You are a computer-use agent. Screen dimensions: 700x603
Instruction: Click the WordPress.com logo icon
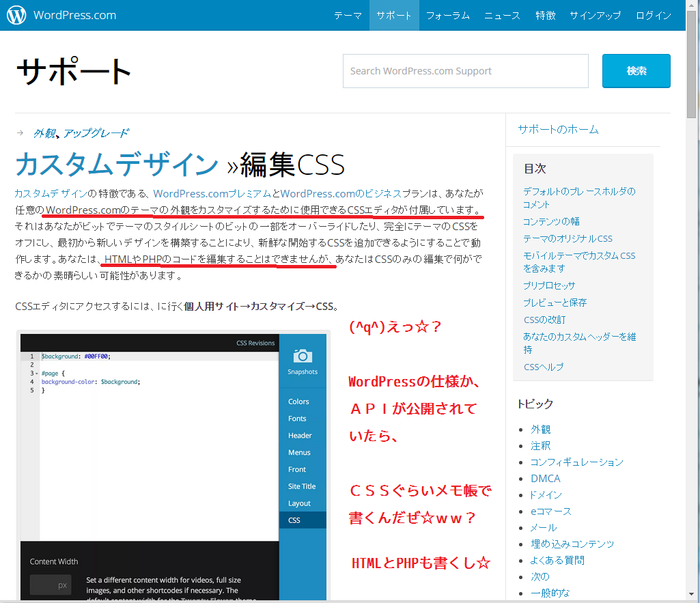[x=16, y=15]
